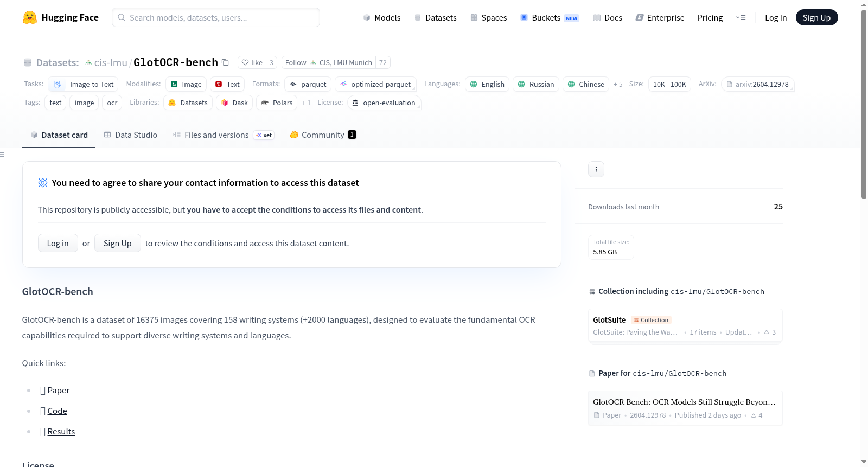Expand the +5 more languages
This screenshot has height=467, width=868.
[x=618, y=84]
